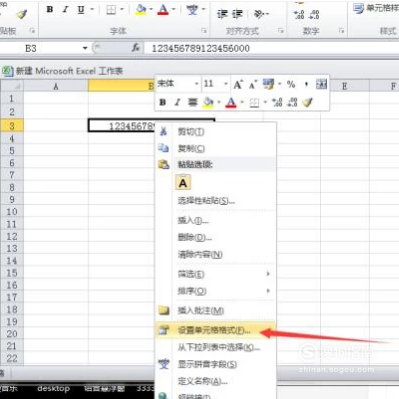Choose 复制(C) from the context menu
This screenshot has height=399, width=399.
(216, 148)
